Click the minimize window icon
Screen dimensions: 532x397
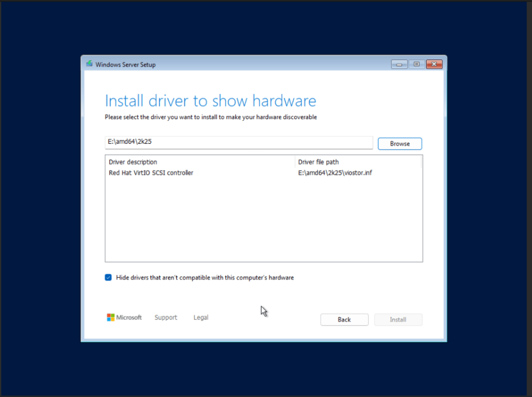pyautogui.click(x=399, y=64)
